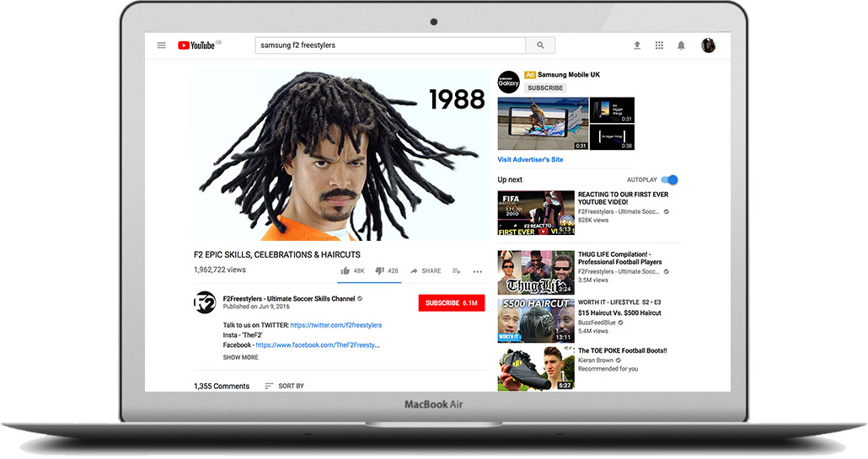
Task: Open the Sort By comments icon
Action: (269, 386)
